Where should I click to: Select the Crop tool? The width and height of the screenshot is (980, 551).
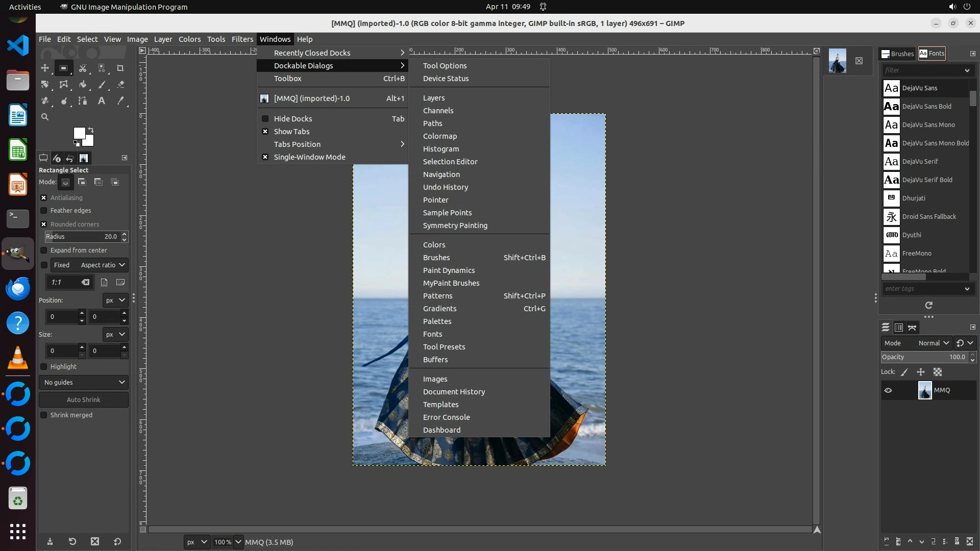(120, 68)
